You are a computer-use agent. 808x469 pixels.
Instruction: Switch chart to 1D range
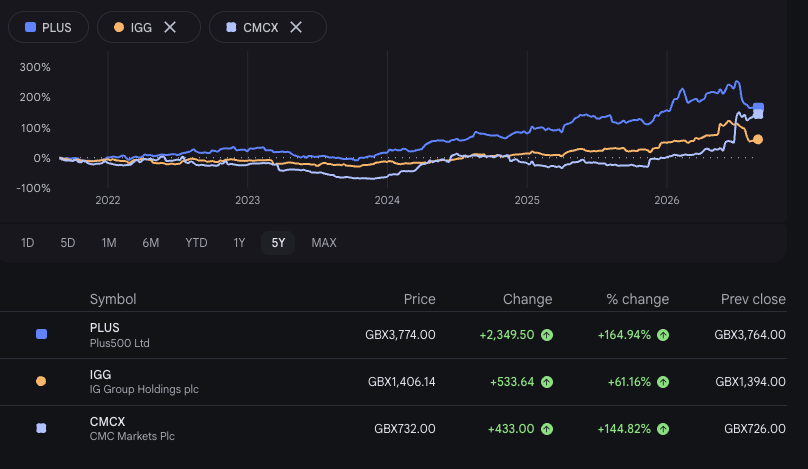[27, 243]
